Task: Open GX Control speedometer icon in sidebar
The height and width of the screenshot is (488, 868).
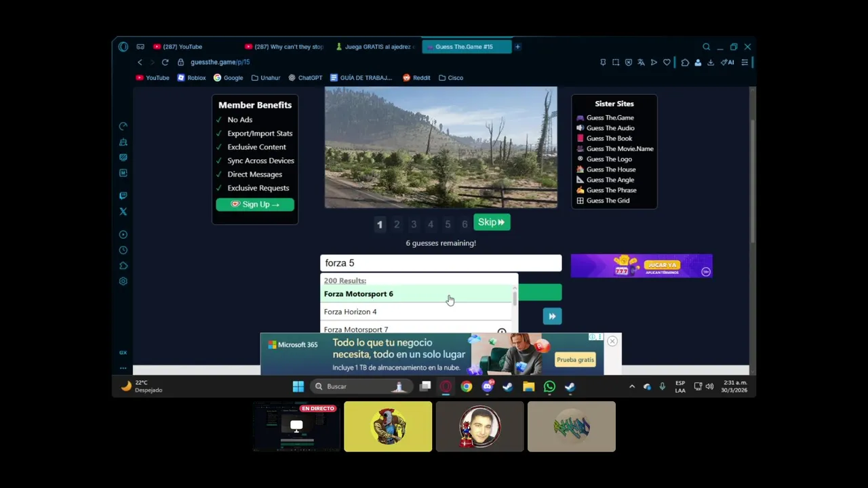Action: coord(123,126)
